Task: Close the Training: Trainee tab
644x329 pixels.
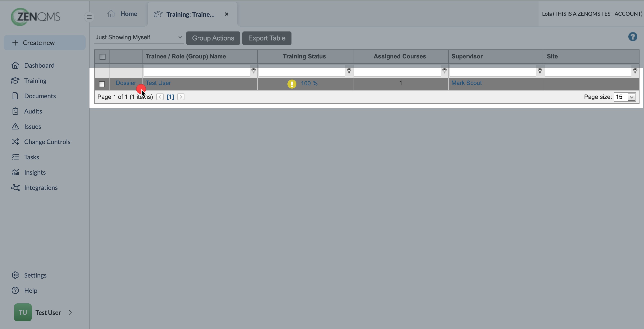Action: (226, 14)
